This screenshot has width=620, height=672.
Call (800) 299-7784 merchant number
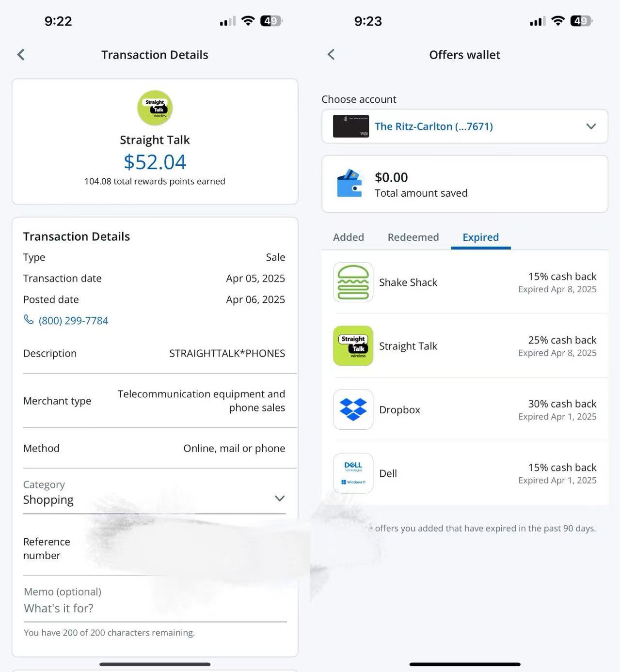73,321
